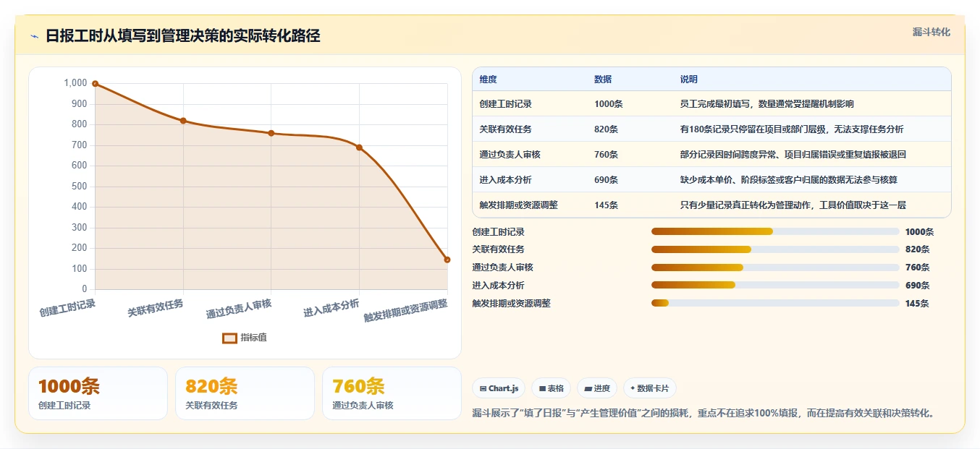Click table value 1000条
The image size is (980, 449).
pos(608,104)
